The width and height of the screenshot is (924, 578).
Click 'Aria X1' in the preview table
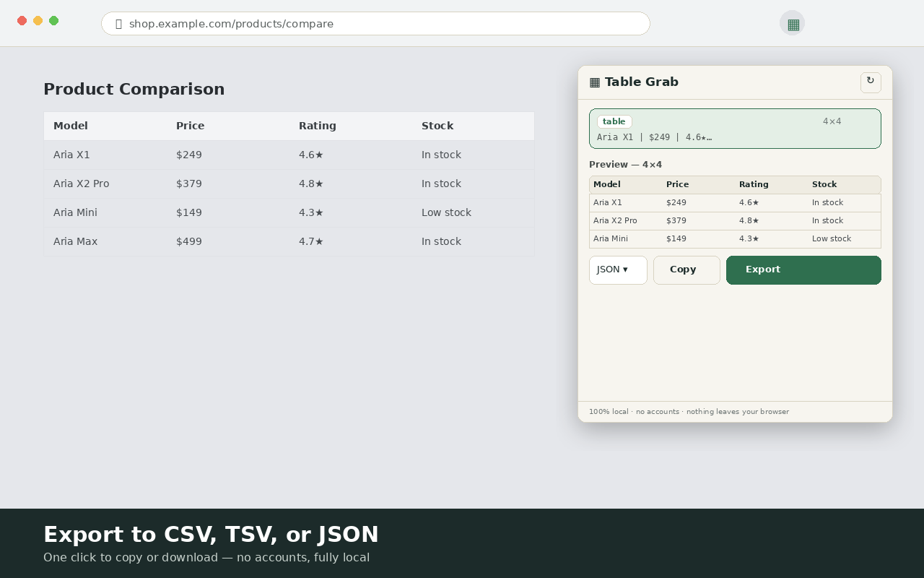(608, 203)
